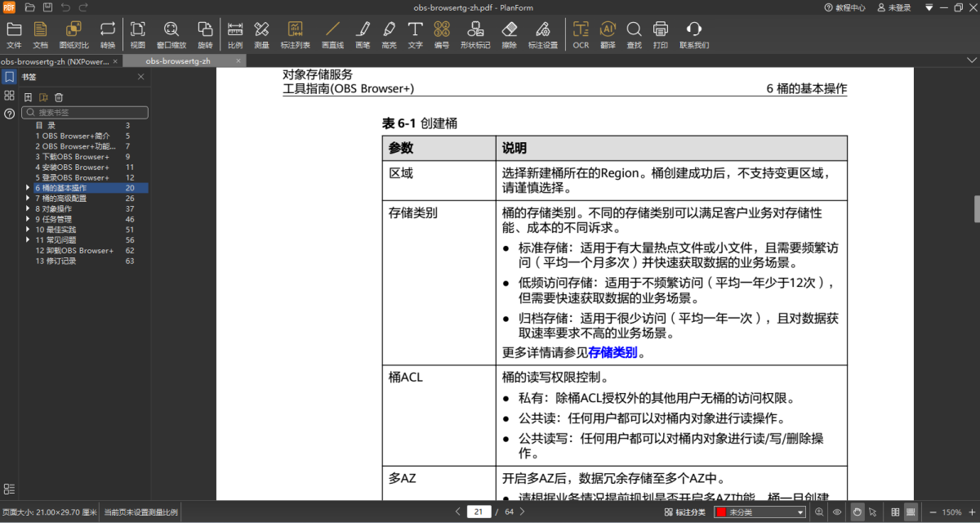Toggle annotation visibility eye icon
Image resolution: width=980 pixels, height=523 pixels.
(837, 512)
